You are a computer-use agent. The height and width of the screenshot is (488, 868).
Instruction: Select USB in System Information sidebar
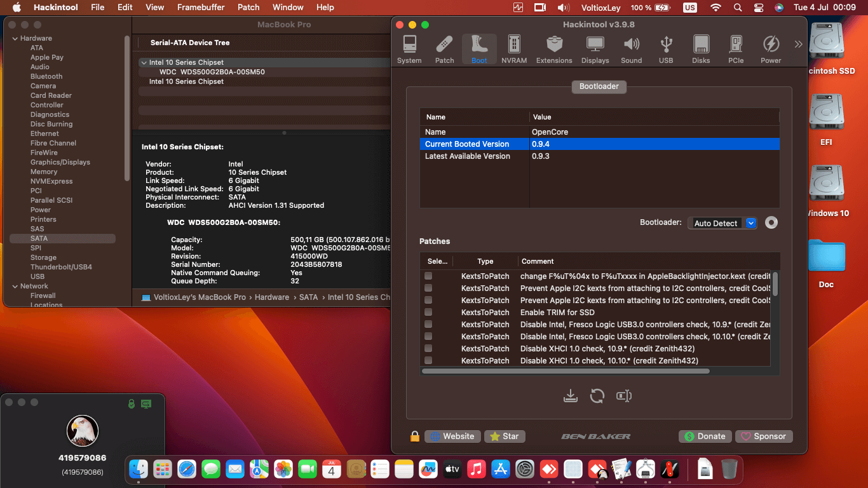tap(37, 276)
